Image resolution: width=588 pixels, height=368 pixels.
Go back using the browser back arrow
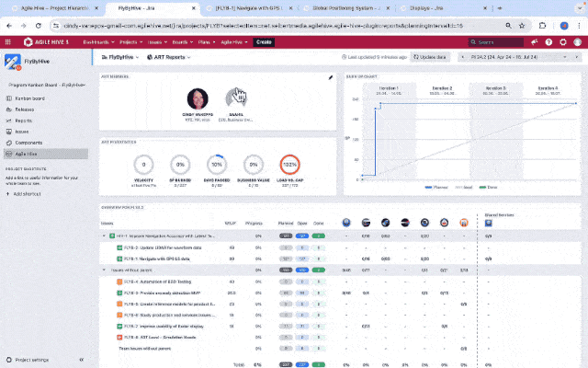coord(9,26)
